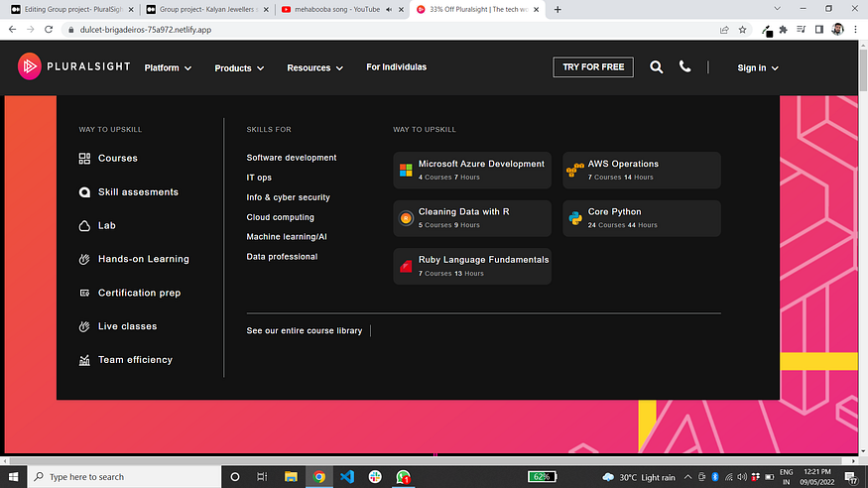Click the Microsoft Azure logo icon
Viewport: 868px width, 488px height.
click(x=406, y=170)
